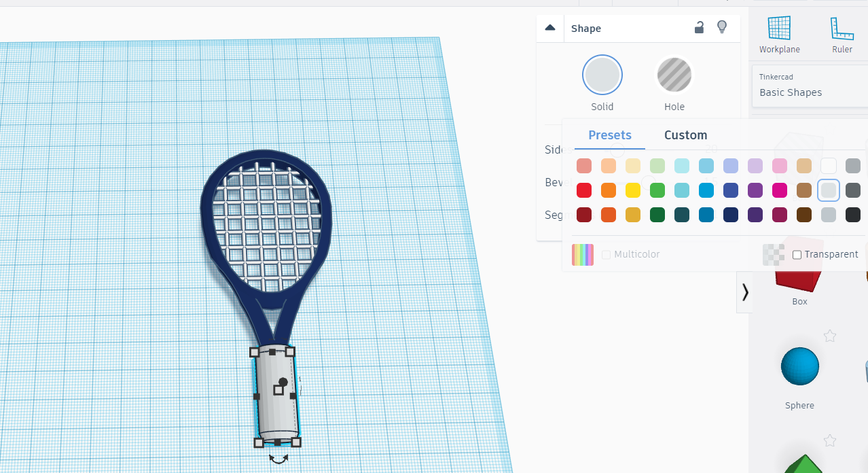
Task: Click the lock icon in the Shape panel
Action: (x=699, y=27)
